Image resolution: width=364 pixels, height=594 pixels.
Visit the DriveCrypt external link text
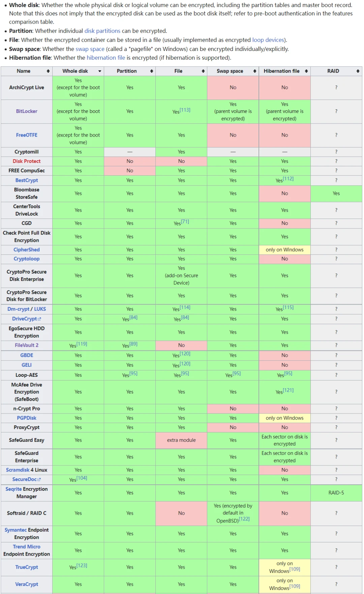coord(25,319)
